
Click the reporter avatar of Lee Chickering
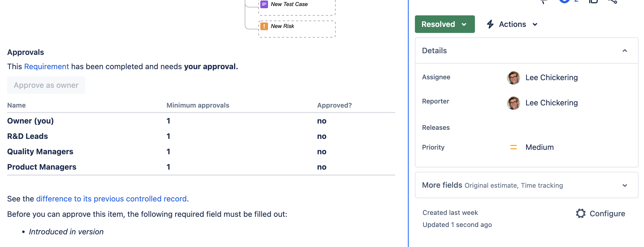pos(513,103)
